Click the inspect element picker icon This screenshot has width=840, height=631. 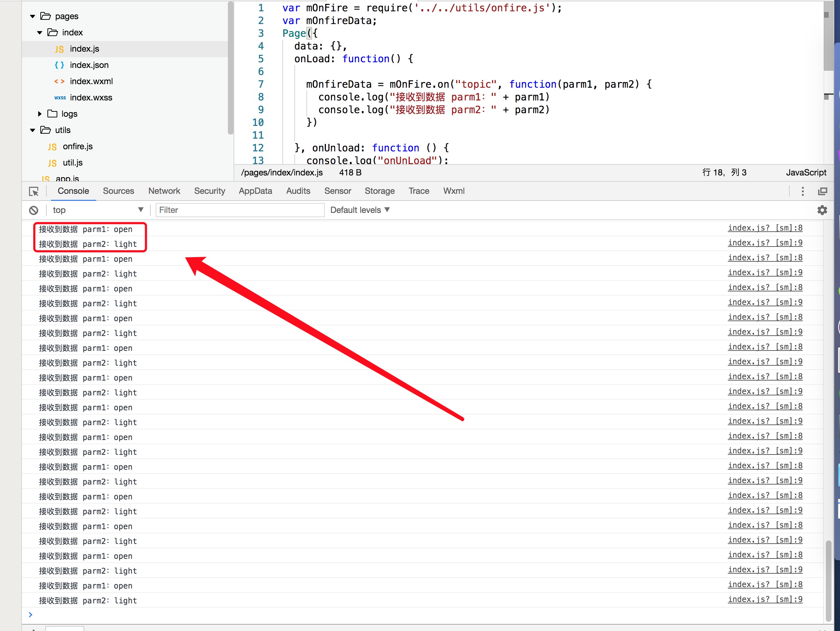(x=33, y=191)
